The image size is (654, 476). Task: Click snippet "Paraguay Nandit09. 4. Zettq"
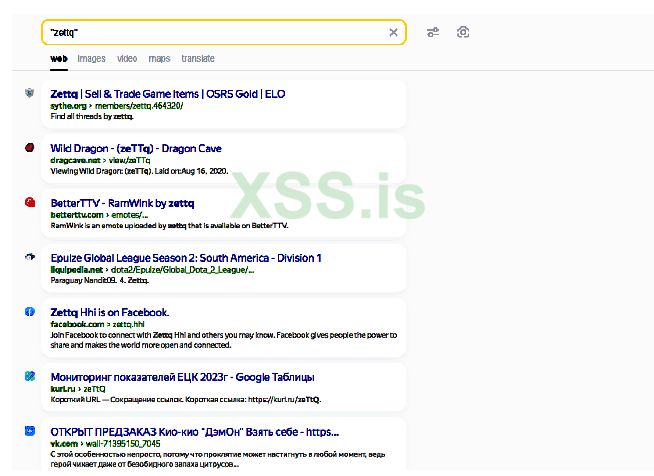(x=100, y=281)
